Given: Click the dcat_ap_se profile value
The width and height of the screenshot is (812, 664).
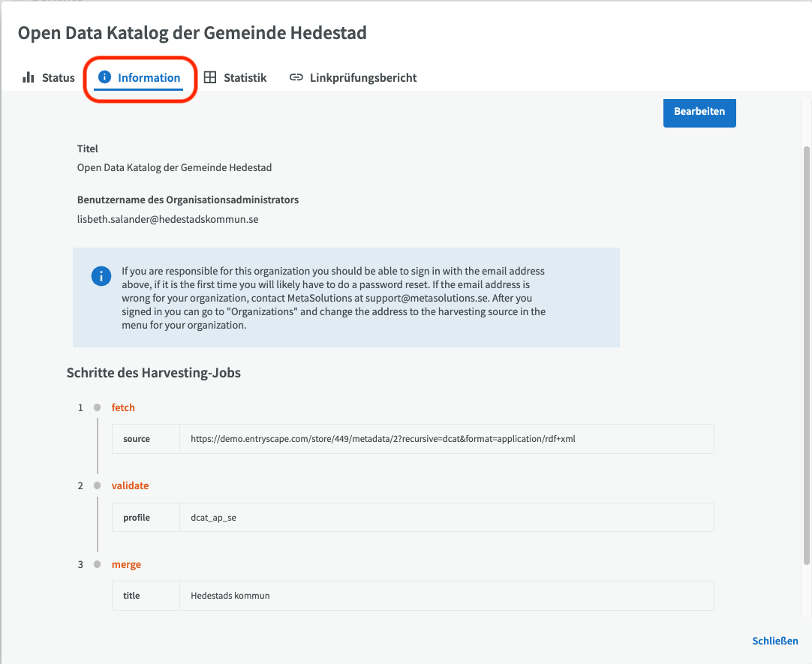Looking at the screenshot, I should pos(213,518).
